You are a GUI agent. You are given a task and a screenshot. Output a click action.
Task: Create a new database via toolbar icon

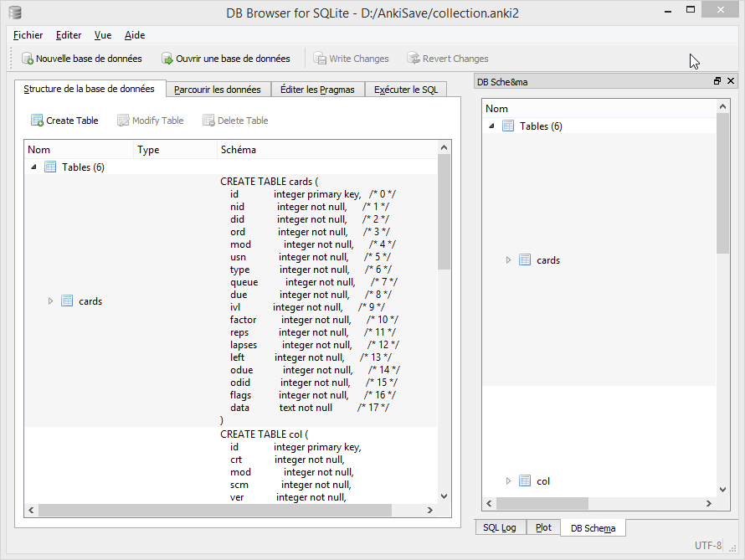[24, 58]
